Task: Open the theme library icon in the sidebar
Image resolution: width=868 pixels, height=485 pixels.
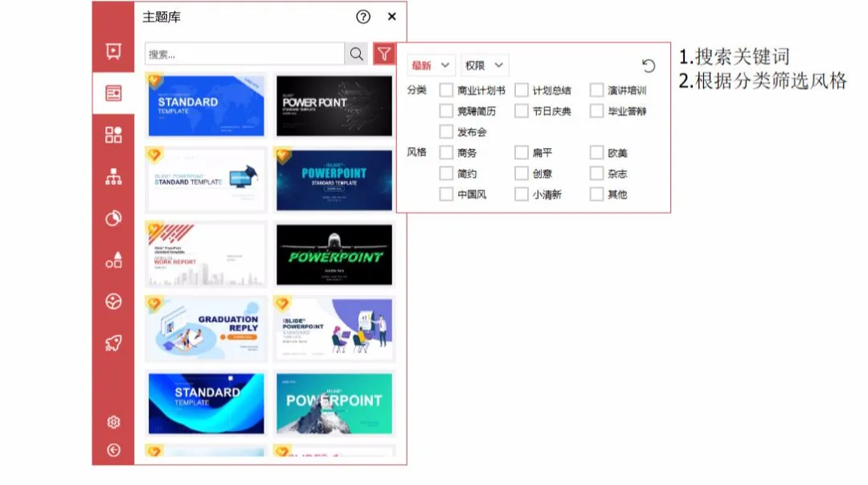Action: click(113, 93)
